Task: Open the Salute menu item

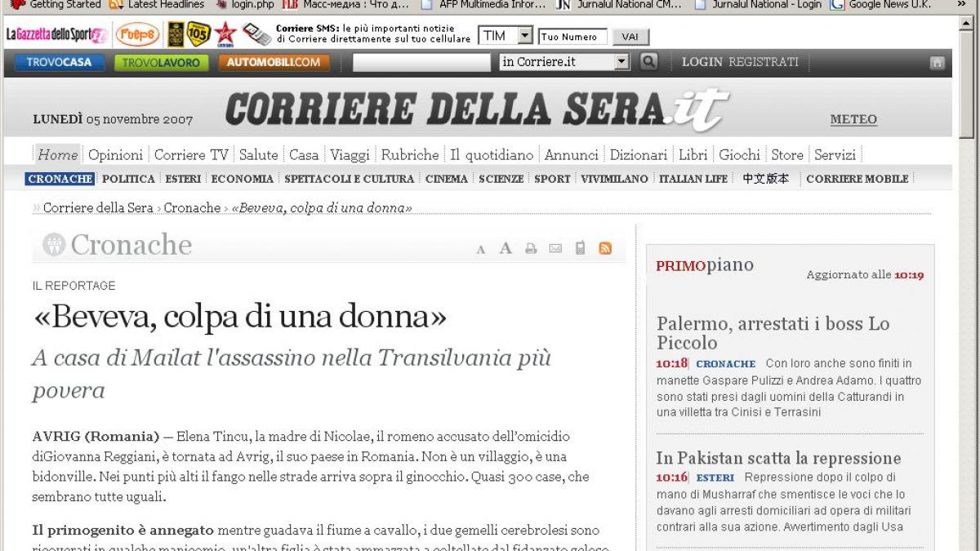Action: pos(258,154)
